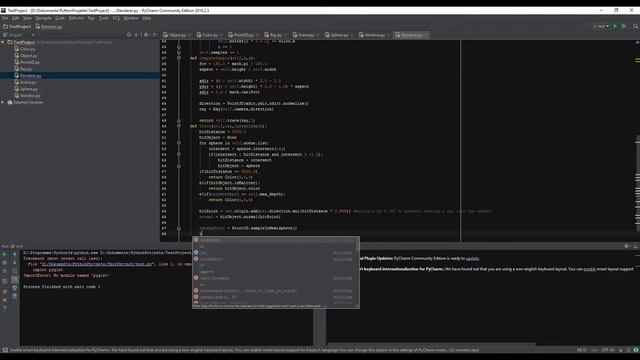The image size is (640, 360).
Task: Select Scene.py in project tree
Action: pyautogui.click(x=25, y=82)
